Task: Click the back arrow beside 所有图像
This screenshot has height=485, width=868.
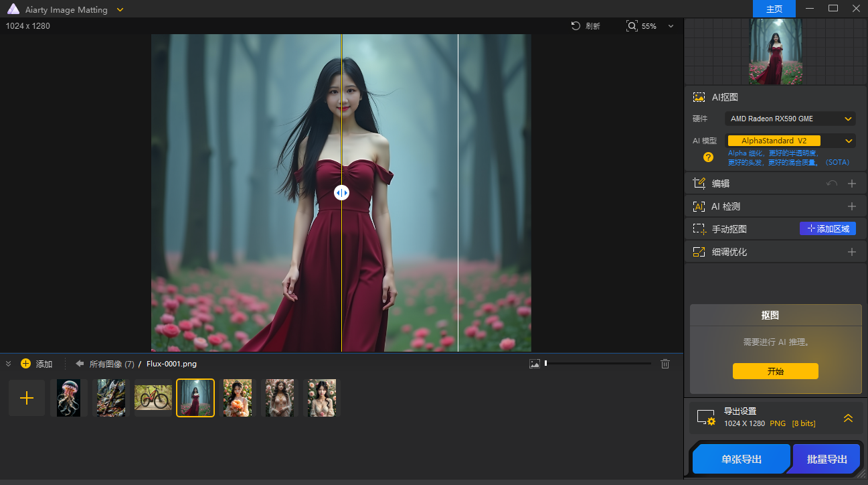Action: pyautogui.click(x=80, y=364)
